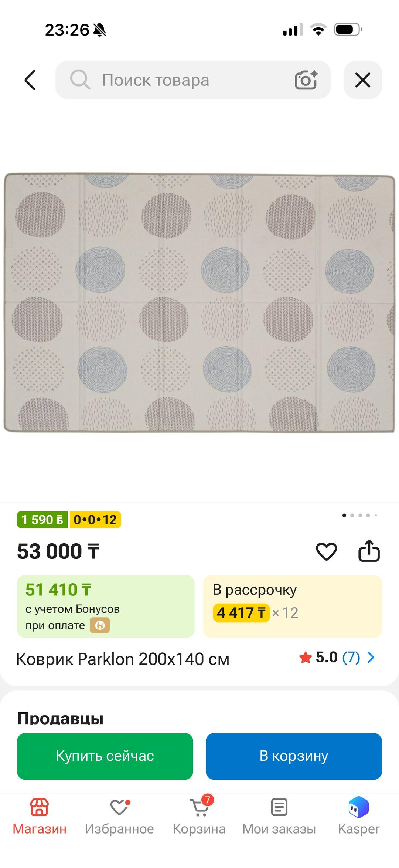Image resolution: width=399 pixels, height=868 pixels.
Task: Select the В рассрочку installment option
Action: click(x=293, y=606)
